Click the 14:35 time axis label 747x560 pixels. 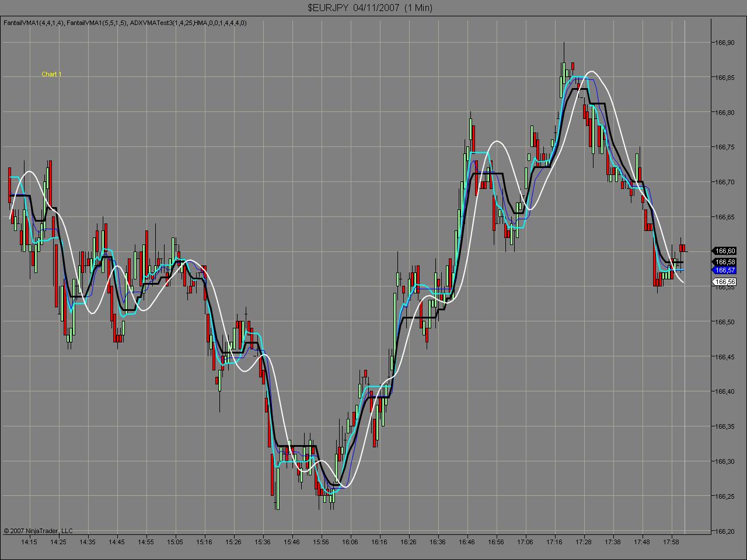(88, 542)
